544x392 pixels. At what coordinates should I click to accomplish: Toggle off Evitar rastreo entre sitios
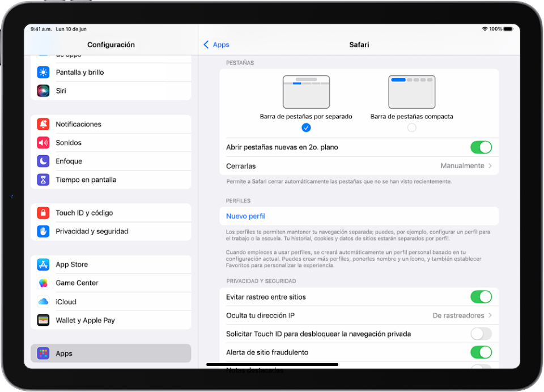481,296
